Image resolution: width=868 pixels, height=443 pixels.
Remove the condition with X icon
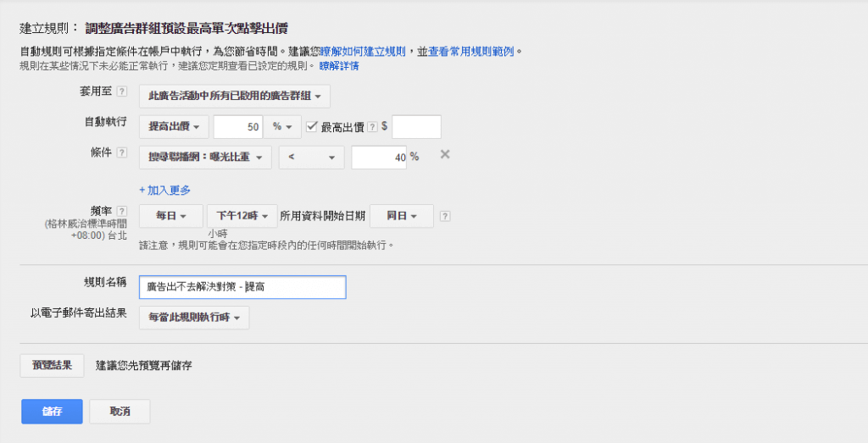[x=444, y=154]
